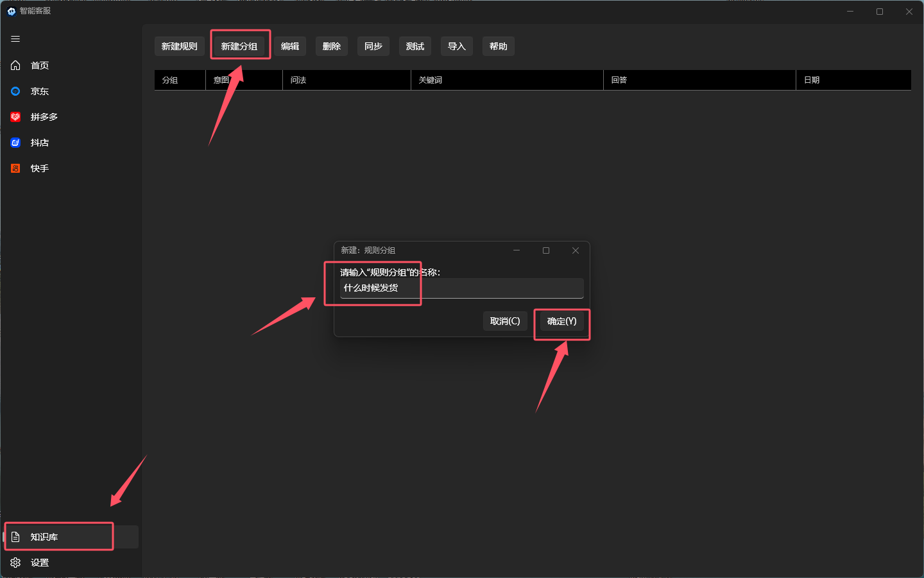Run the 测试 toolbar button
The height and width of the screenshot is (578, 924).
(415, 46)
